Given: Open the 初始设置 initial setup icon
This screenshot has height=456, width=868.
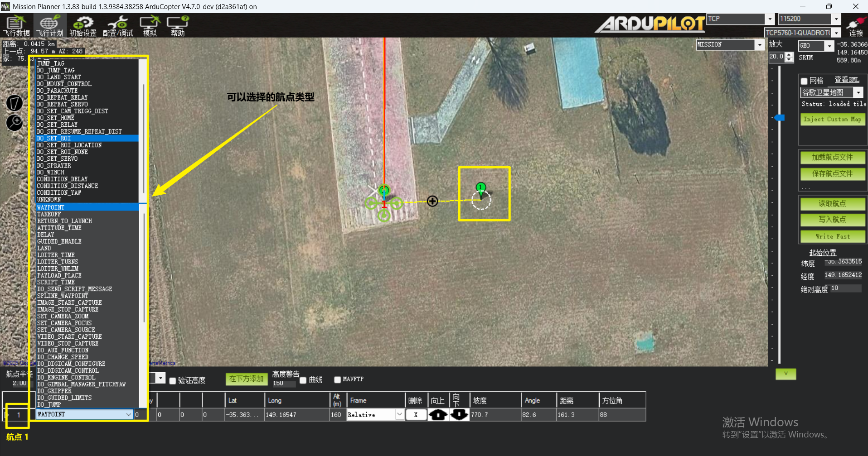Looking at the screenshot, I should (x=83, y=25).
